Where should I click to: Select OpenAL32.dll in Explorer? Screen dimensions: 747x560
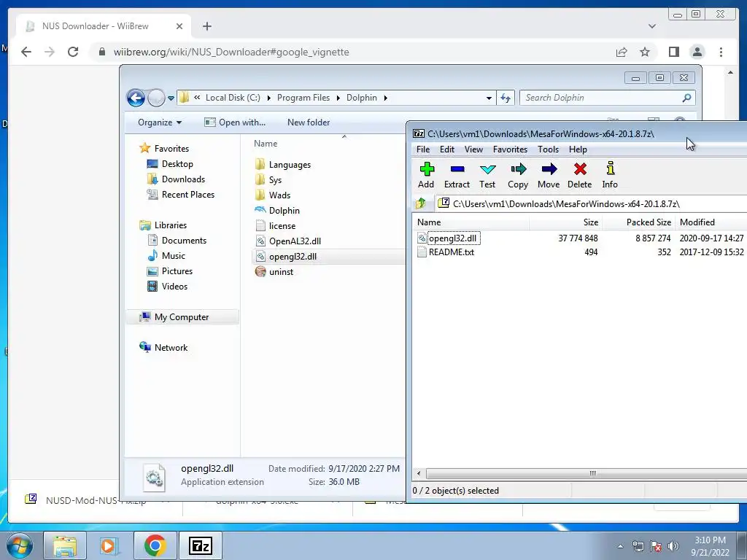click(288, 241)
